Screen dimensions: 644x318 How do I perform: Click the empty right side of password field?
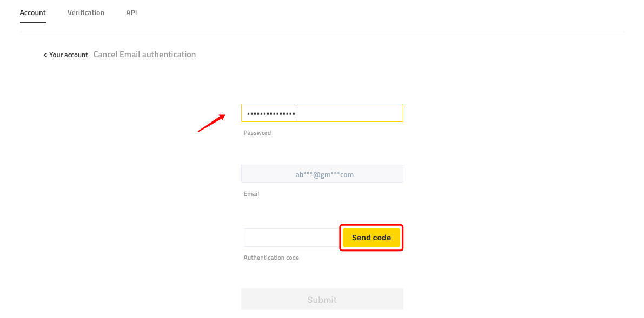tap(349, 113)
